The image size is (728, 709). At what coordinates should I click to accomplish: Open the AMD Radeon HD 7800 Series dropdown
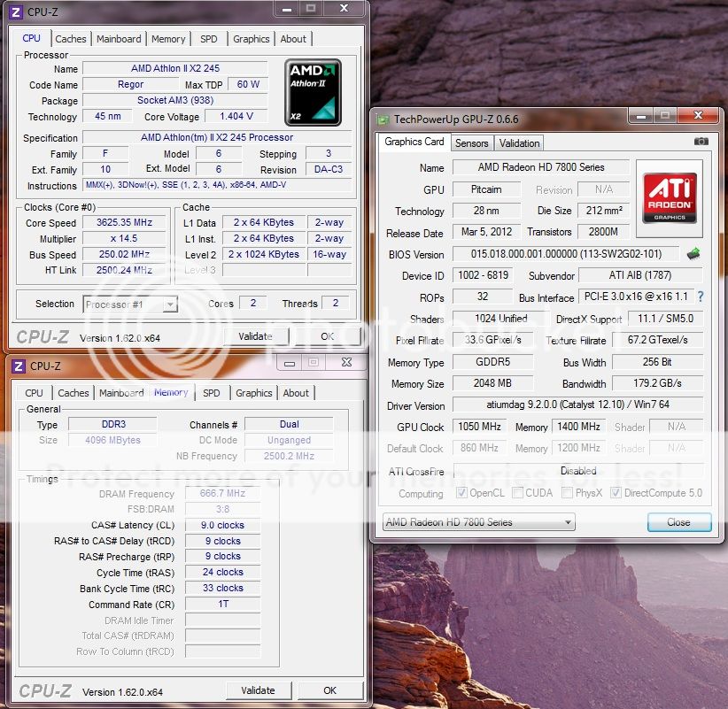pyautogui.click(x=478, y=522)
